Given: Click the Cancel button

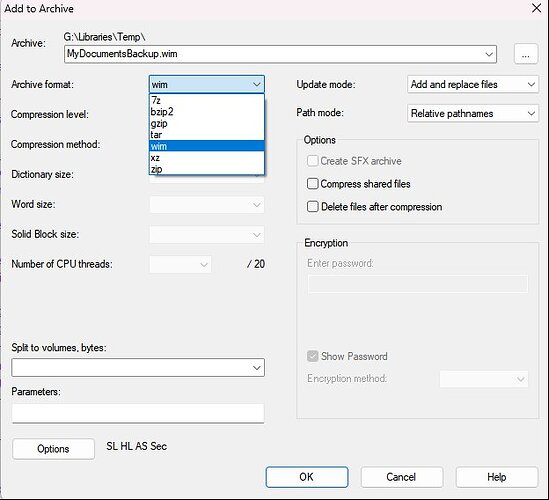Looking at the screenshot, I should click(x=402, y=477).
